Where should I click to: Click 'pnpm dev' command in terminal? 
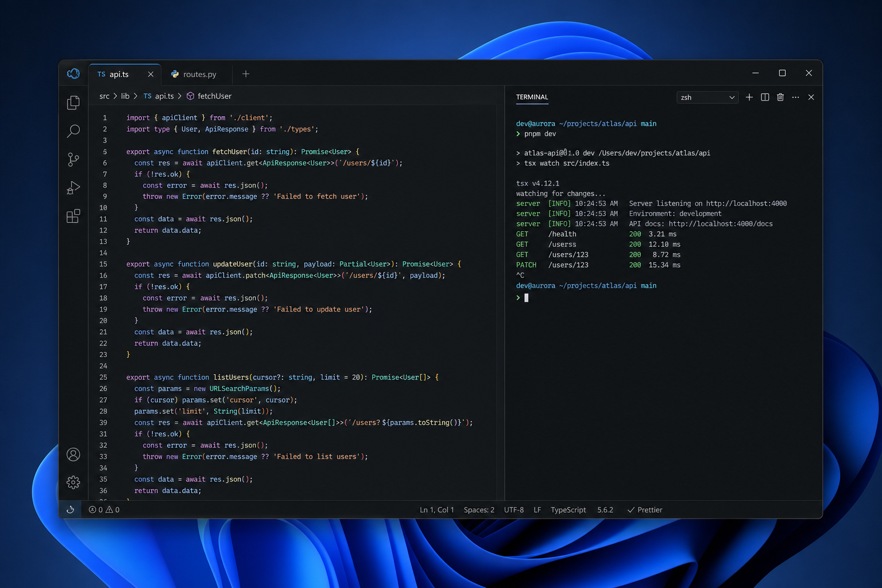click(x=540, y=134)
